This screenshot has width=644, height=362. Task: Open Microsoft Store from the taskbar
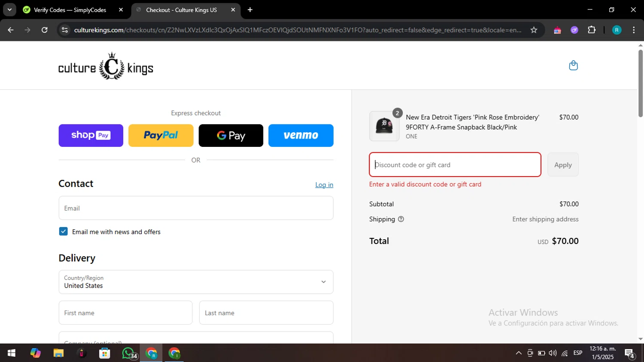[x=104, y=353]
